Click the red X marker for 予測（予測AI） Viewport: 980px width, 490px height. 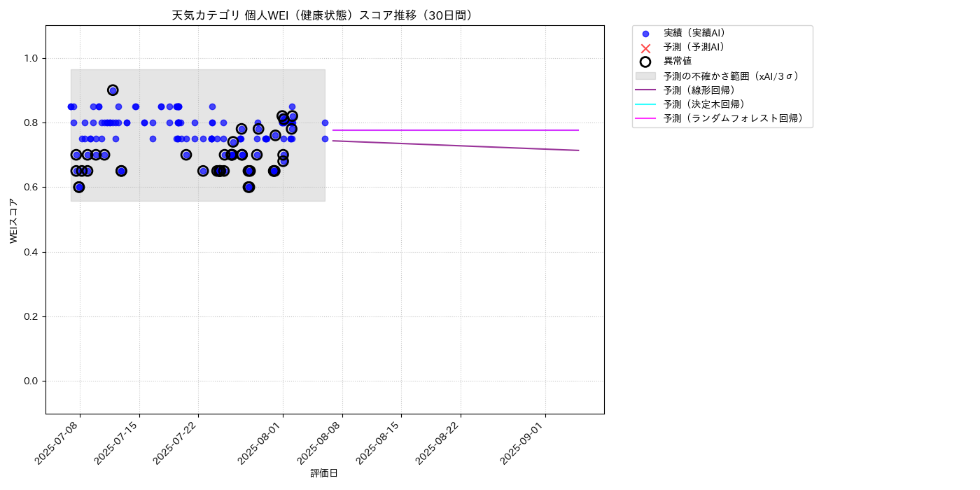point(645,48)
